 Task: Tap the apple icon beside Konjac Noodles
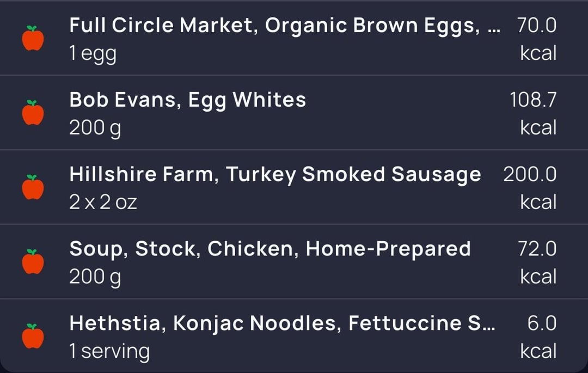(33, 337)
